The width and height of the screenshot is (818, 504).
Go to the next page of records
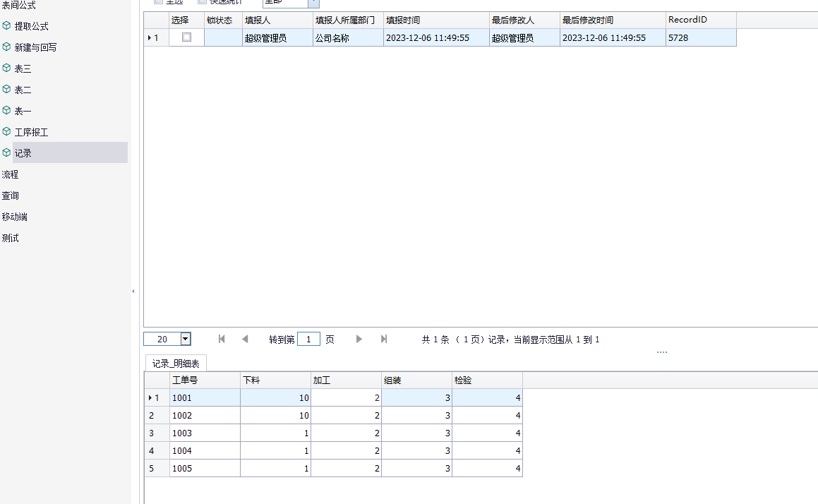[359, 339]
